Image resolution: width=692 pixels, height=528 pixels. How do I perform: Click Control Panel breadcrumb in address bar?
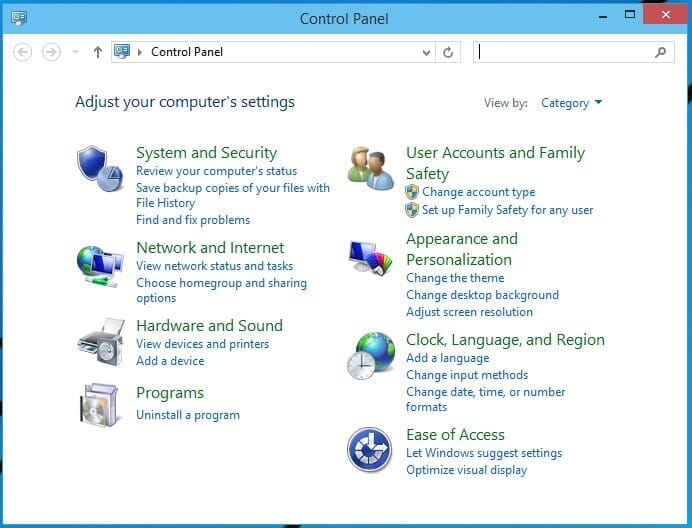[x=187, y=52]
